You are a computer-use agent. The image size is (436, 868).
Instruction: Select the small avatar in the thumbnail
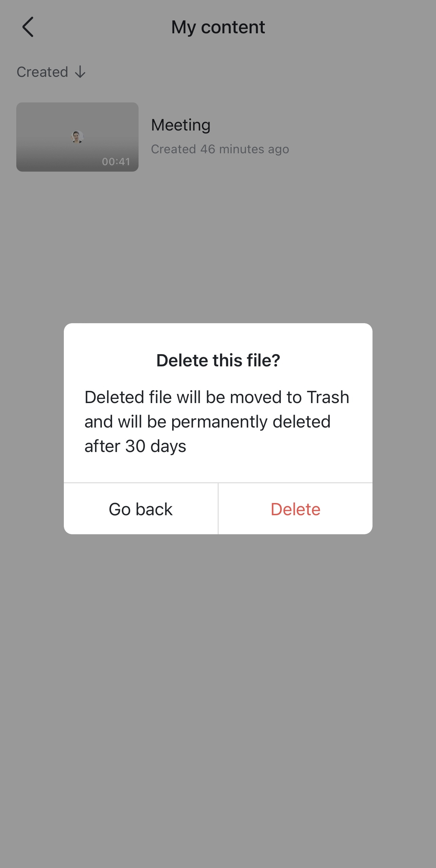(77, 137)
